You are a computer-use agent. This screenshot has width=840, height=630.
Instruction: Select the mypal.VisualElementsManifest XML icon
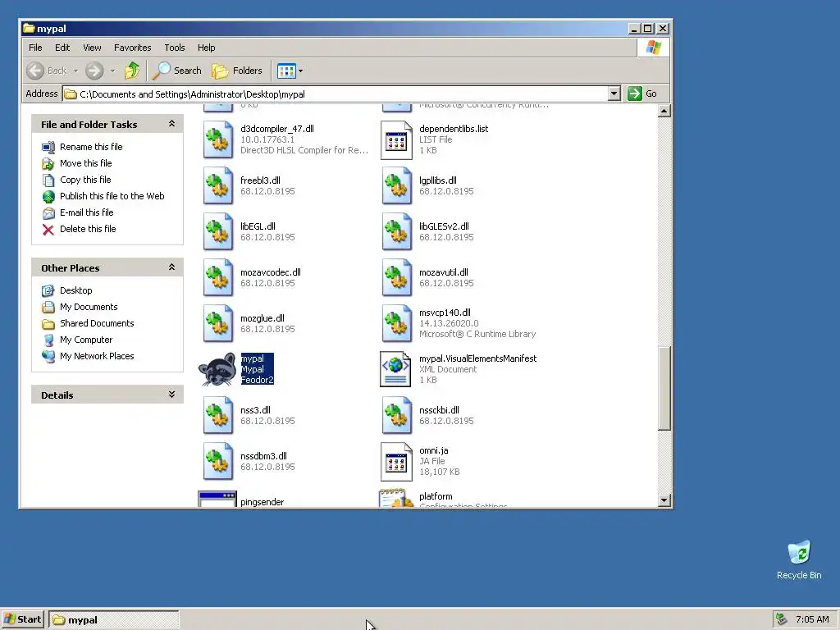tap(396, 369)
